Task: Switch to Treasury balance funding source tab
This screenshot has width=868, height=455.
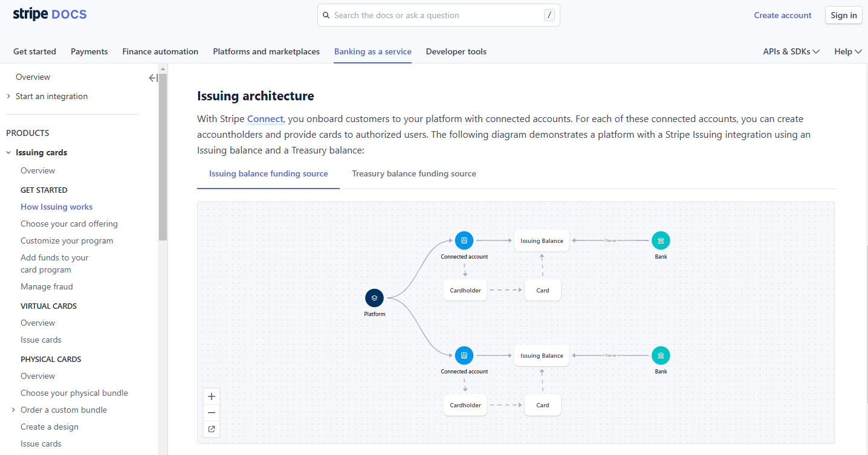Action: [414, 174]
